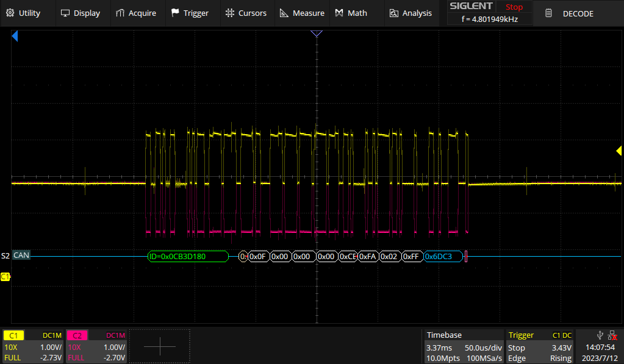The image size is (624, 364).
Task: Toggle acquisition with the Stop indicator
Action: pos(513,7)
